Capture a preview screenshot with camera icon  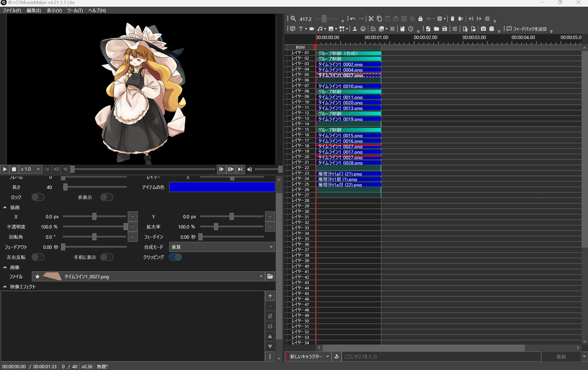pos(483,29)
